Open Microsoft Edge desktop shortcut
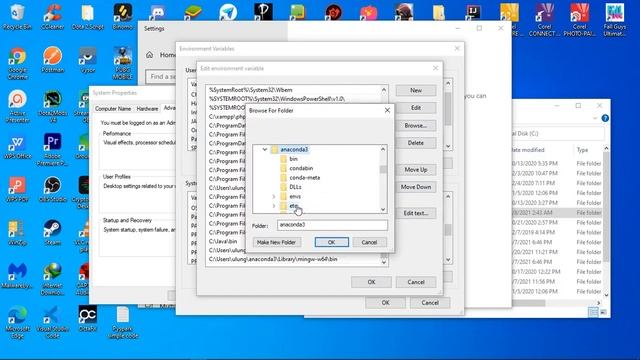This screenshot has width=640, height=360. 17,323
